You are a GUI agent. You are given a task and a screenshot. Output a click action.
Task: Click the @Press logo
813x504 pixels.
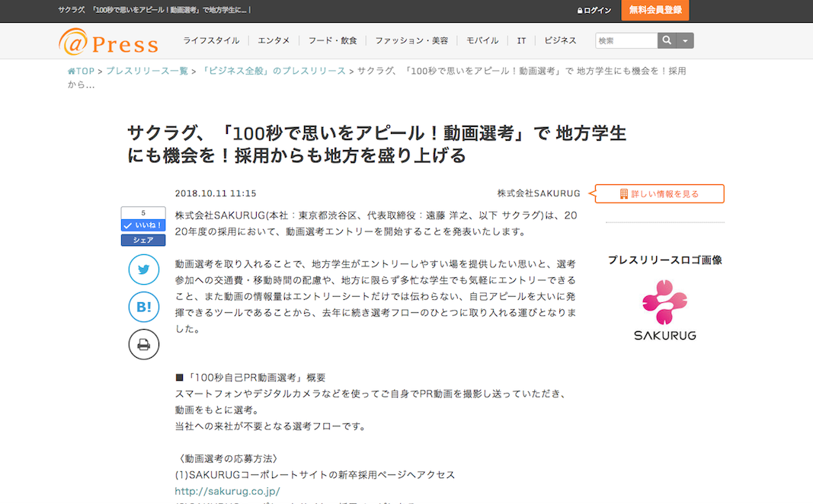[x=108, y=42]
